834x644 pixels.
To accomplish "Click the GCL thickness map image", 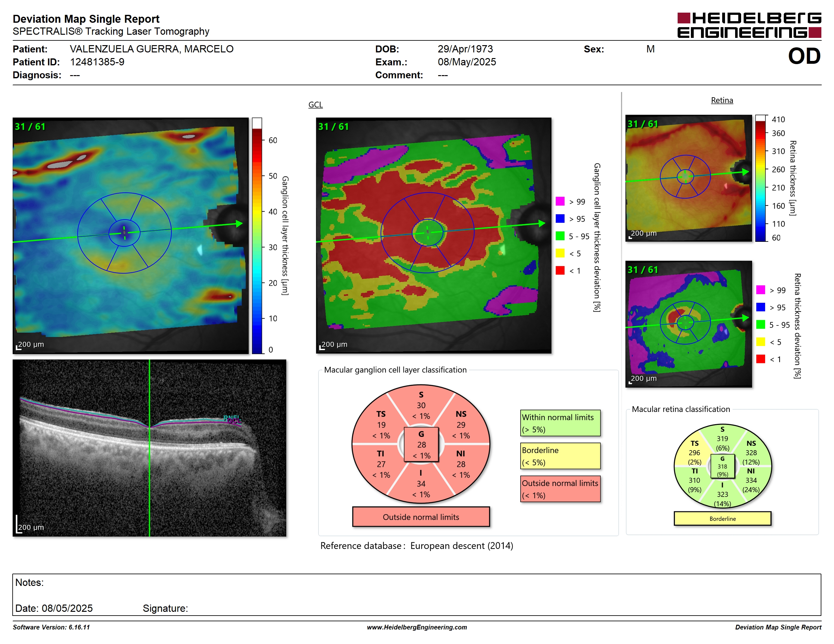I will (x=130, y=236).
